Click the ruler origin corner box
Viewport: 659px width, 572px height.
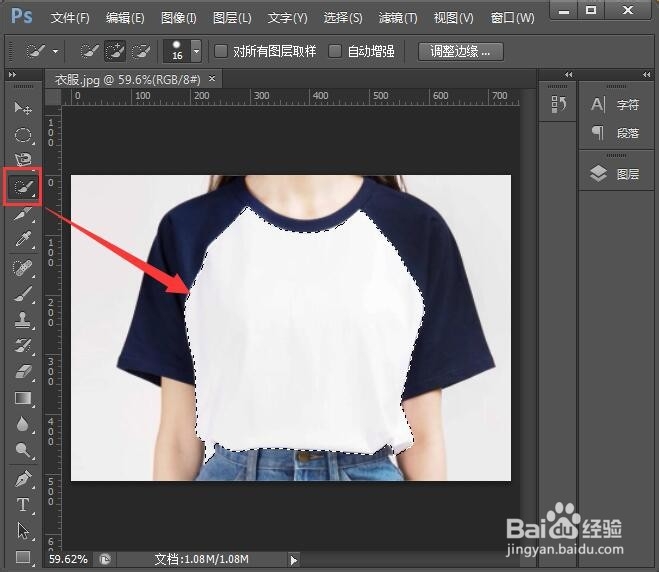click(x=53, y=97)
